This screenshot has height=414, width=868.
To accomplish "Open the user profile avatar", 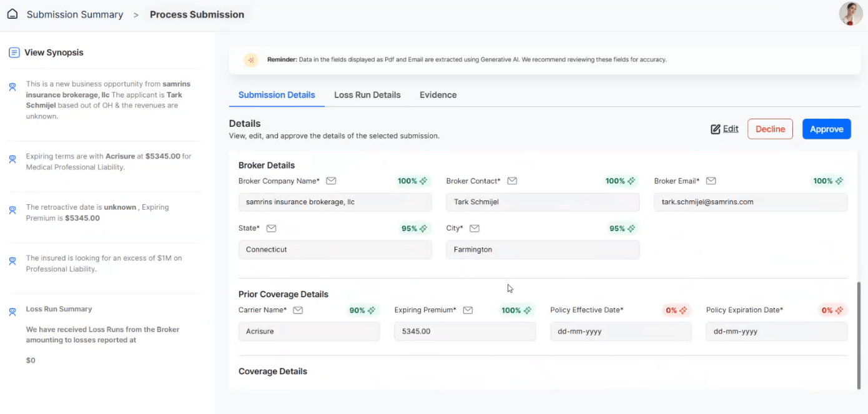I will click(x=851, y=14).
